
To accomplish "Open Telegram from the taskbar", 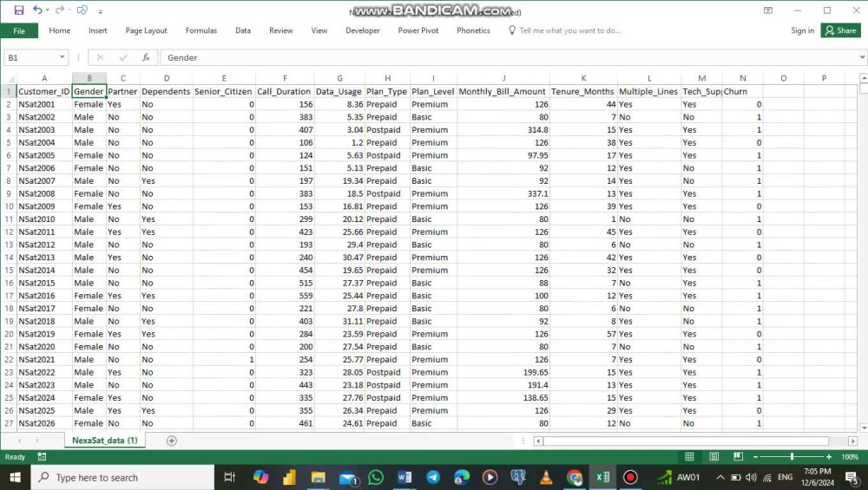I will tap(433, 477).
